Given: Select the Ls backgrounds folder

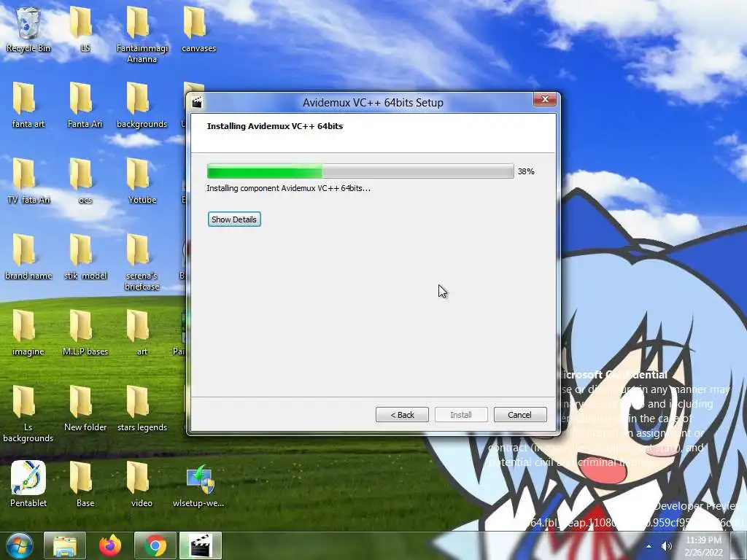Looking at the screenshot, I should (x=28, y=413).
